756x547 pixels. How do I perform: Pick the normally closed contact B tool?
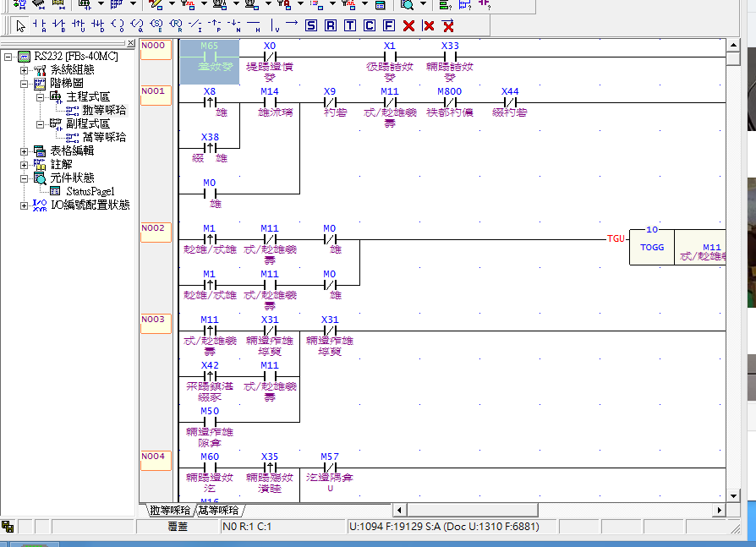[x=58, y=25]
